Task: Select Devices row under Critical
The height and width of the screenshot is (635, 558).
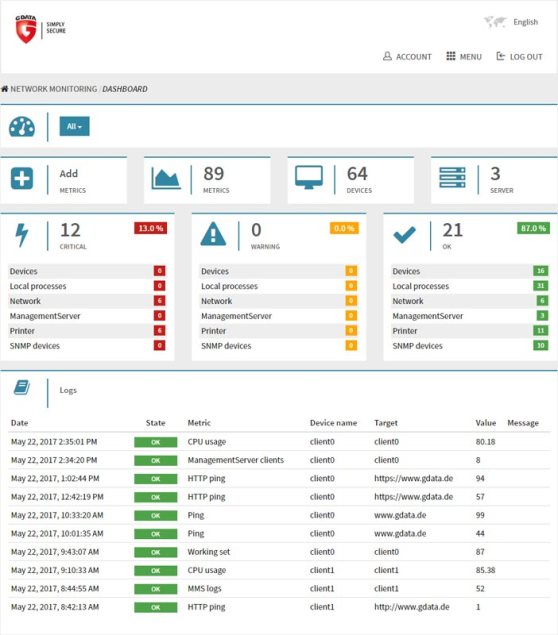Action: 87,271
